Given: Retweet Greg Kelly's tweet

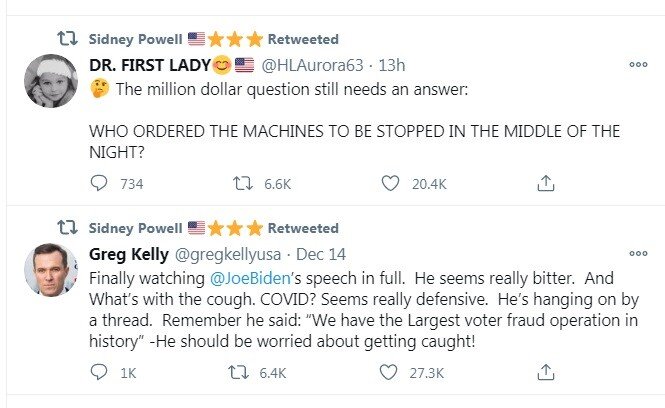Looking at the screenshot, I should tap(241, 372).
